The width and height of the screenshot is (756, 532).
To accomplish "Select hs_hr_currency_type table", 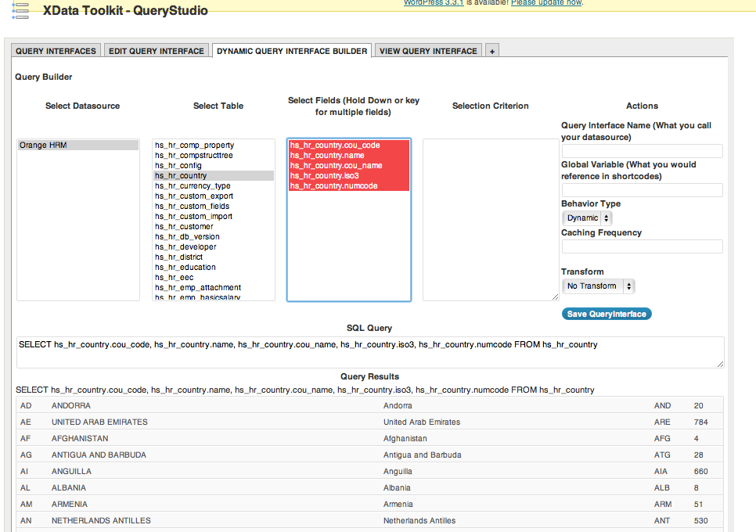I will pos(214,185).
